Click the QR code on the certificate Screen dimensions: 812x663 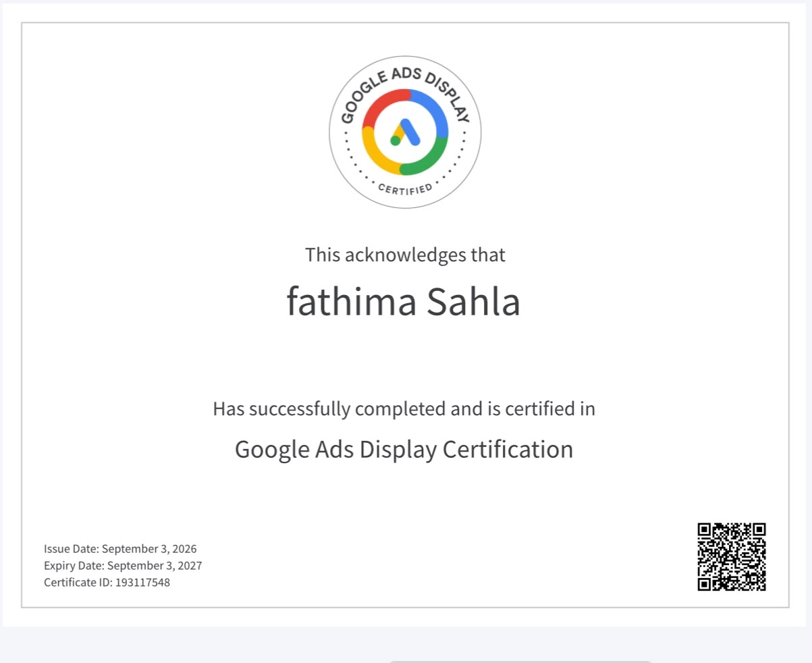click(732, 557)
